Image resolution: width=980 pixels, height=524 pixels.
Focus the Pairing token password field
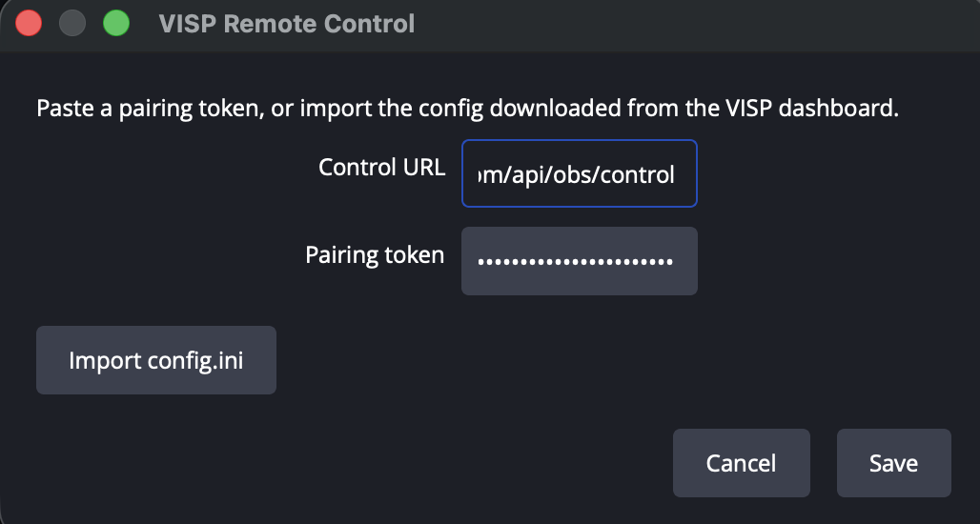click(580, 261)
